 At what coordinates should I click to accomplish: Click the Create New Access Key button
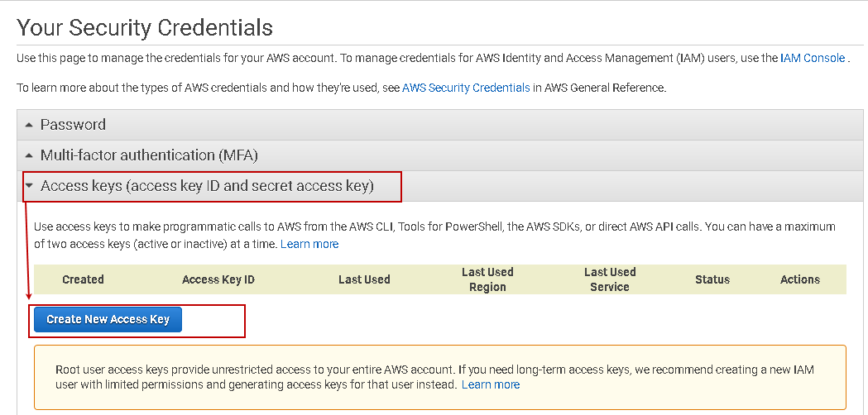108,319
